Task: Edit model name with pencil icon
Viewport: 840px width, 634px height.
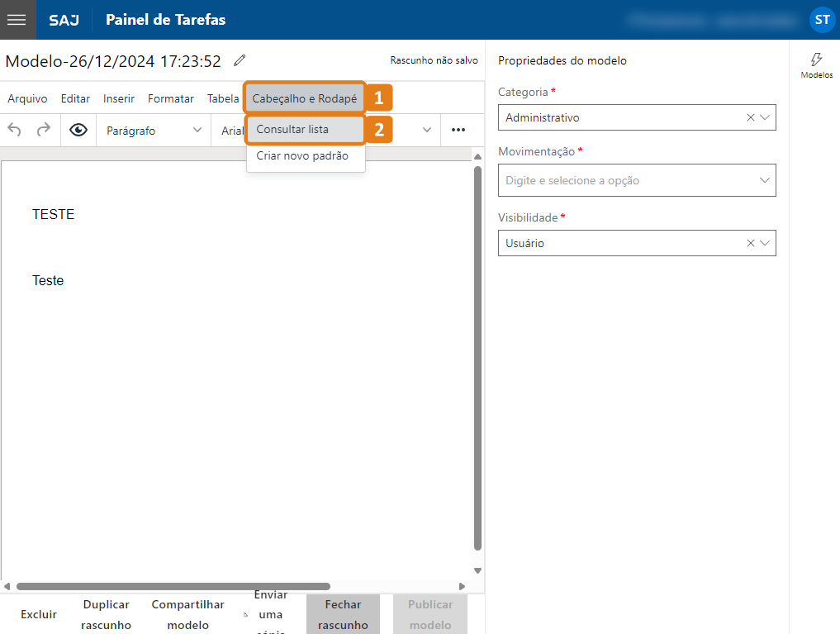Action: click(240, 60)
